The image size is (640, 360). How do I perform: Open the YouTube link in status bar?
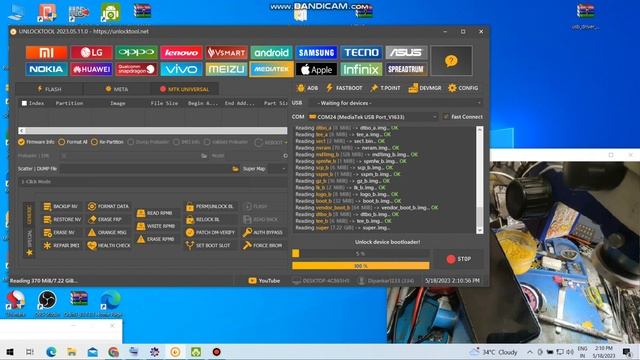click(x=264, y=281)
